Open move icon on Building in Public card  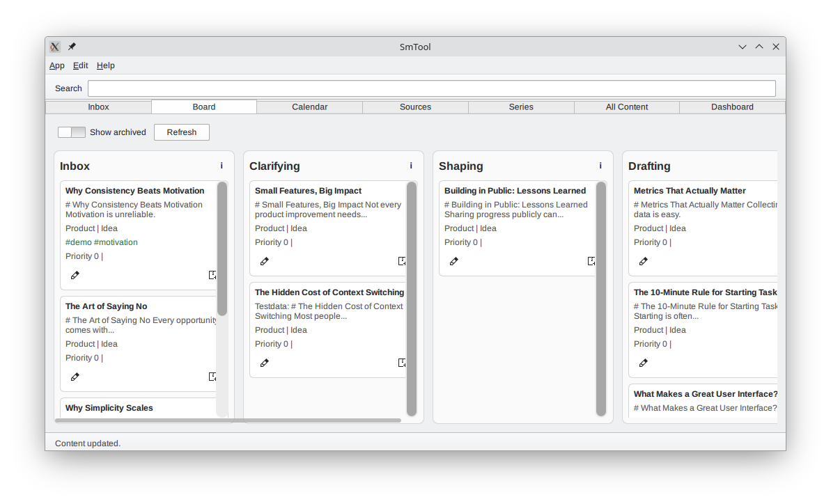point(591,262)
